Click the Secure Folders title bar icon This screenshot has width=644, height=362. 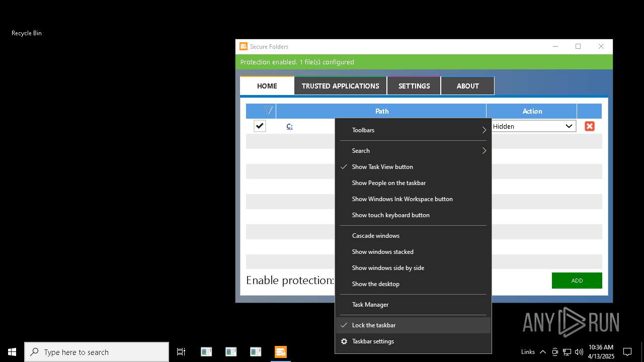click(244, 46)
